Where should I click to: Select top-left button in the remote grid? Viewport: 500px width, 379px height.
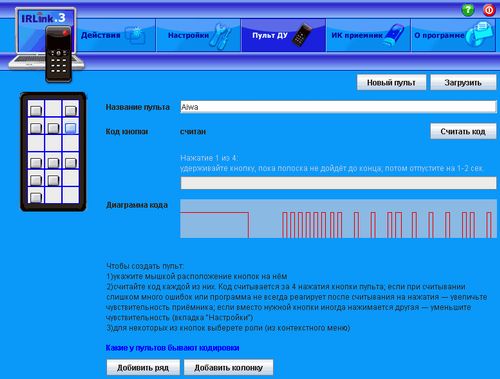click(36, 110)
